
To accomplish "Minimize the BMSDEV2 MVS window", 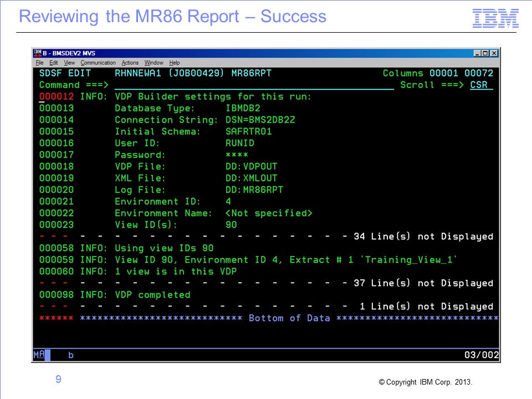I will tap(477, 53).
